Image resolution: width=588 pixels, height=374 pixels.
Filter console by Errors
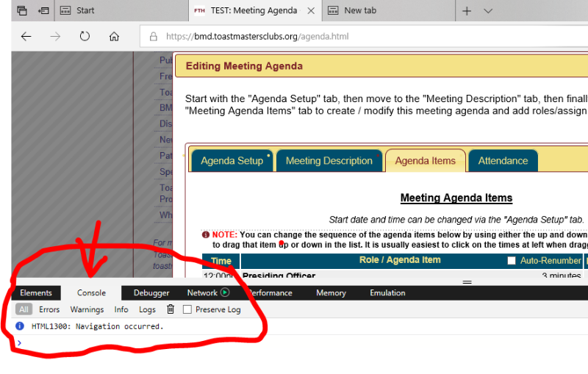coord(49,310)
